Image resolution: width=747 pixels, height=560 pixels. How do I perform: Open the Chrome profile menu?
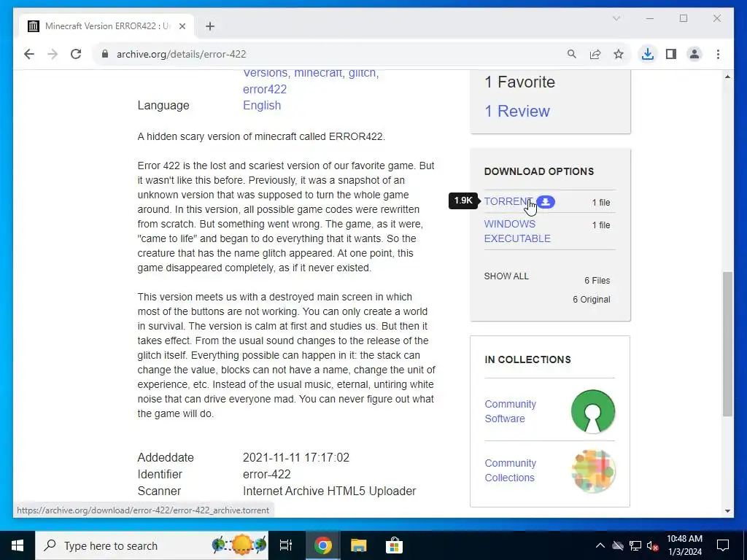(x=694, y=54)
